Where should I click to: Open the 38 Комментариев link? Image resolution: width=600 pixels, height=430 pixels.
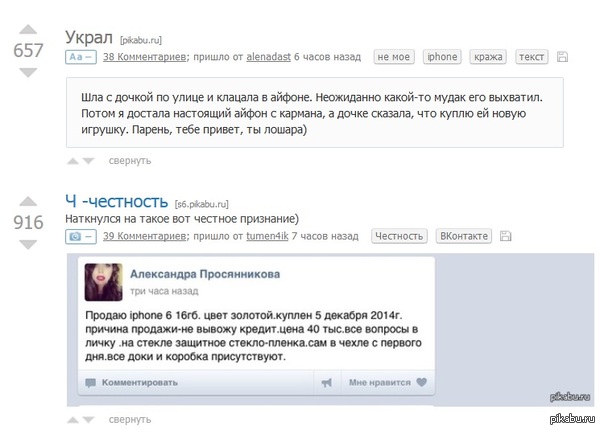tap(145, 57)
